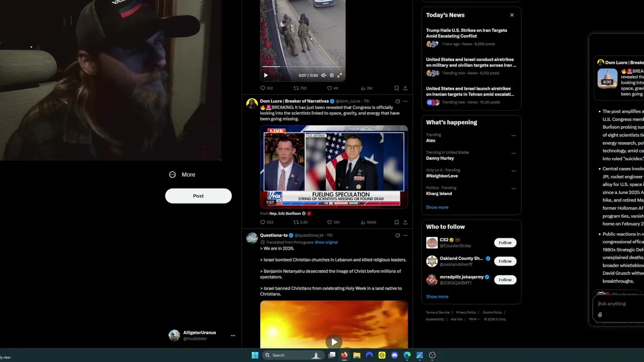This screenshot has height=362, width=644.
Task: Open Accessibility footer link
Action: coord(435,319)
